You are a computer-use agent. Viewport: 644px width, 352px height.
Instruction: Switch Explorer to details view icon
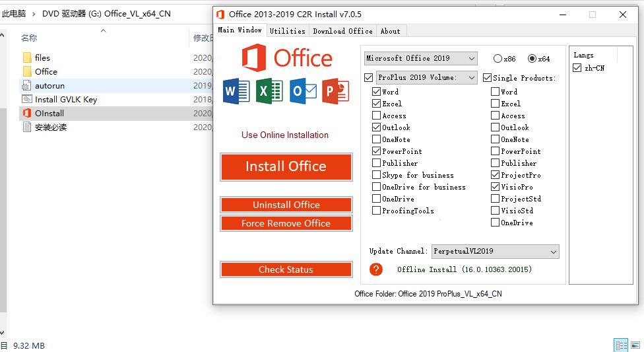point(621,345)
